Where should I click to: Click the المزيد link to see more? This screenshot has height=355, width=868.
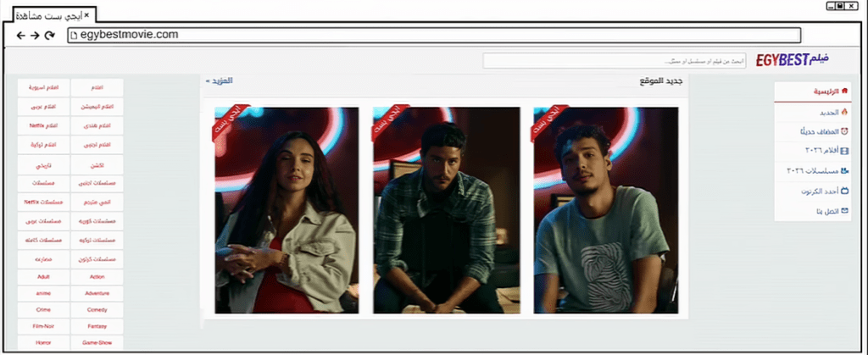219,81
